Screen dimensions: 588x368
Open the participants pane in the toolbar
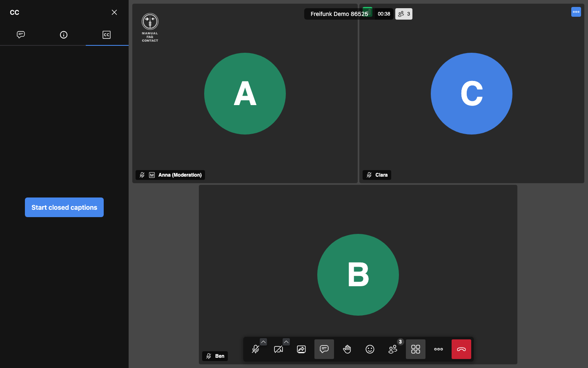coord(393,349)
